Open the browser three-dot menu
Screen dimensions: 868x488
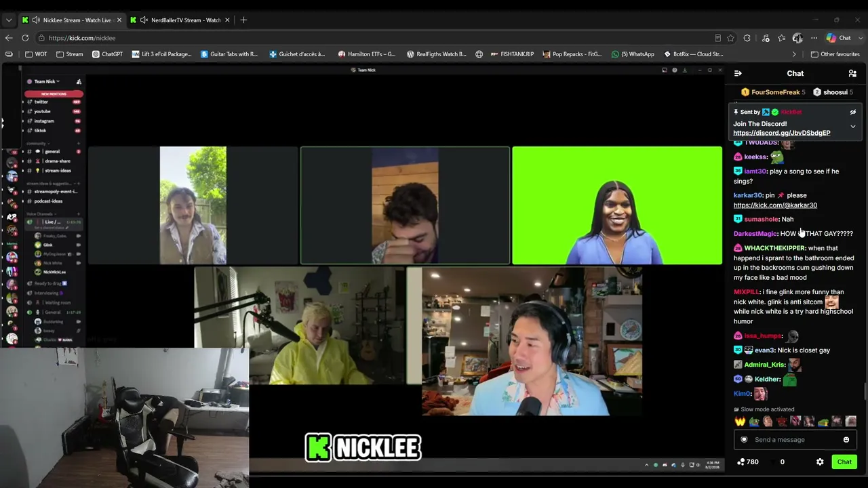[x=814, y=38]
